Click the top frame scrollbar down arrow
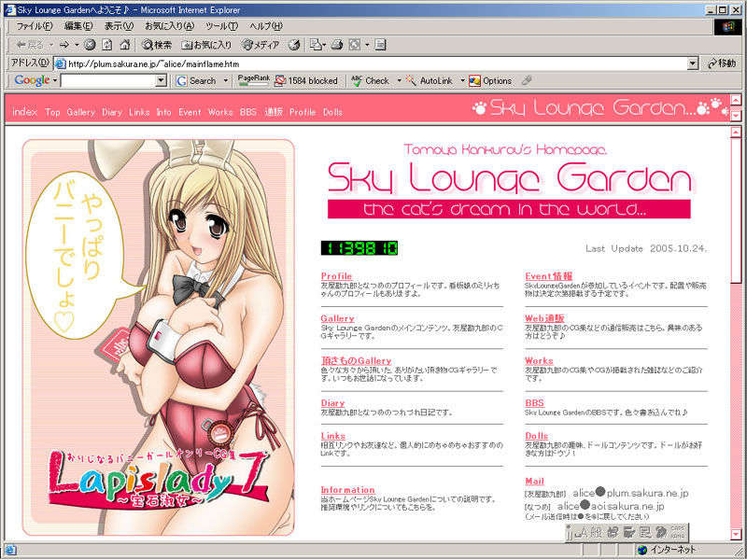The height and width of the screenshot is (560, 747). (736, 115)
